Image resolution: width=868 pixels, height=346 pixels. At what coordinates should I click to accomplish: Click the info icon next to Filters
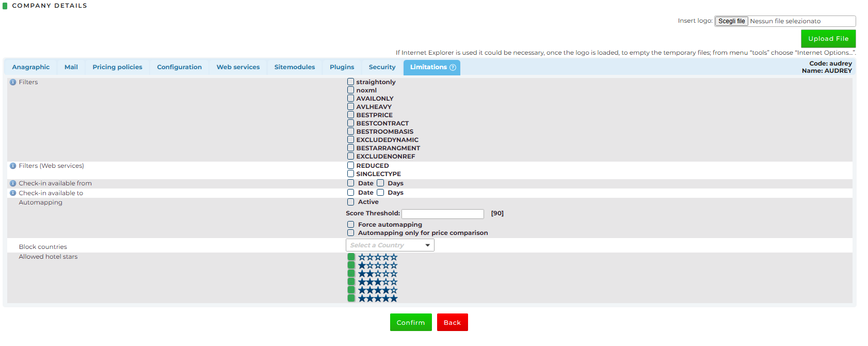(x=13, y=82)
